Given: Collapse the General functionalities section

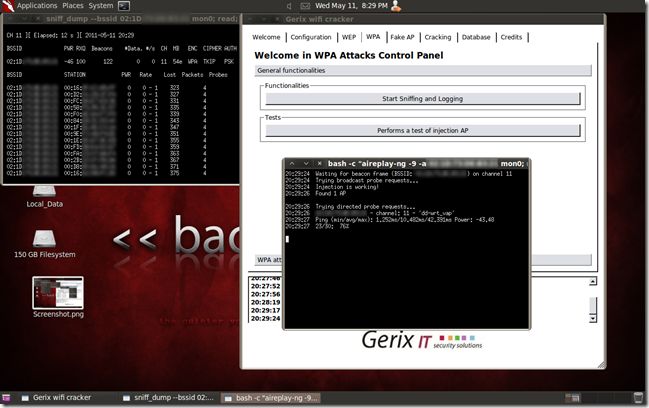Looking at the screenshot, I should 423,71.
